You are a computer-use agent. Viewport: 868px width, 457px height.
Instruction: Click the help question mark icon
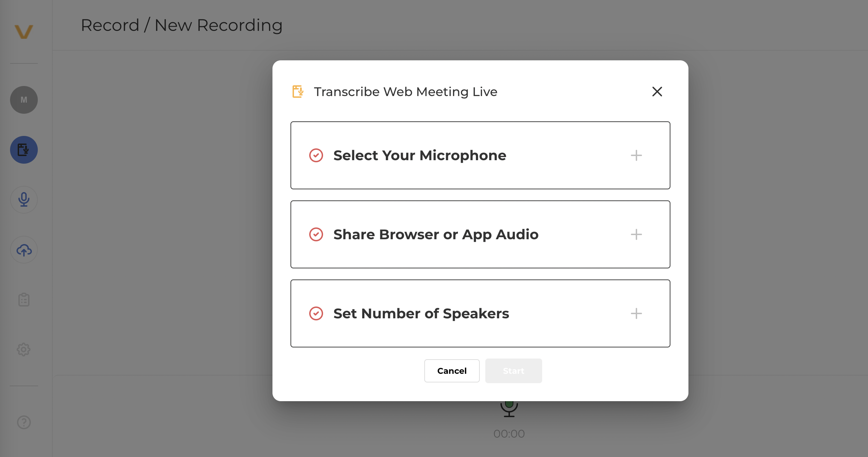pyautogui.click(x=24, y=422)
